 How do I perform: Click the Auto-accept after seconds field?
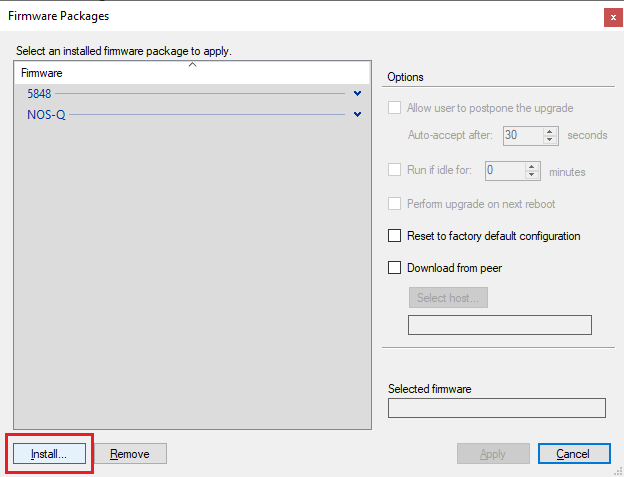pyautogui.click(x=522, y=135)
